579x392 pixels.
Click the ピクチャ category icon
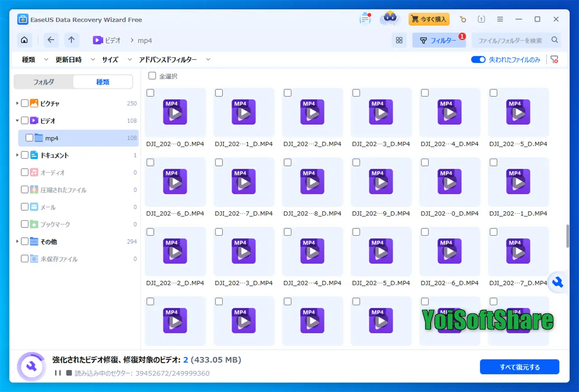34,103
